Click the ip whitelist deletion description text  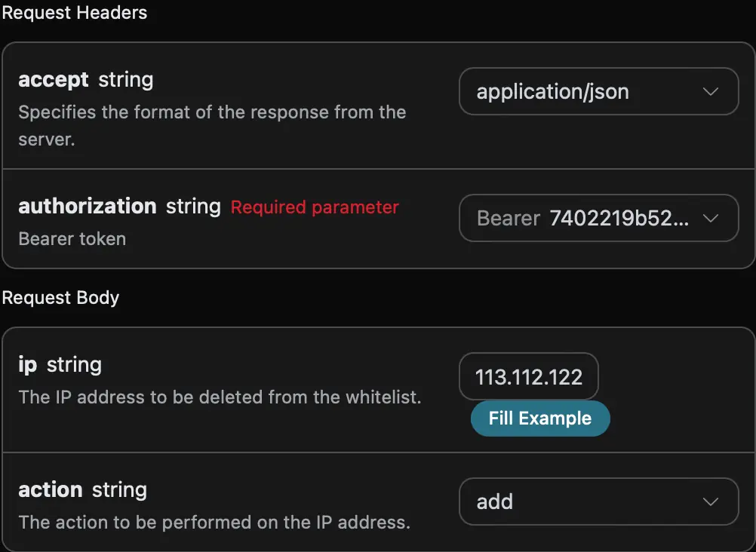219,397
